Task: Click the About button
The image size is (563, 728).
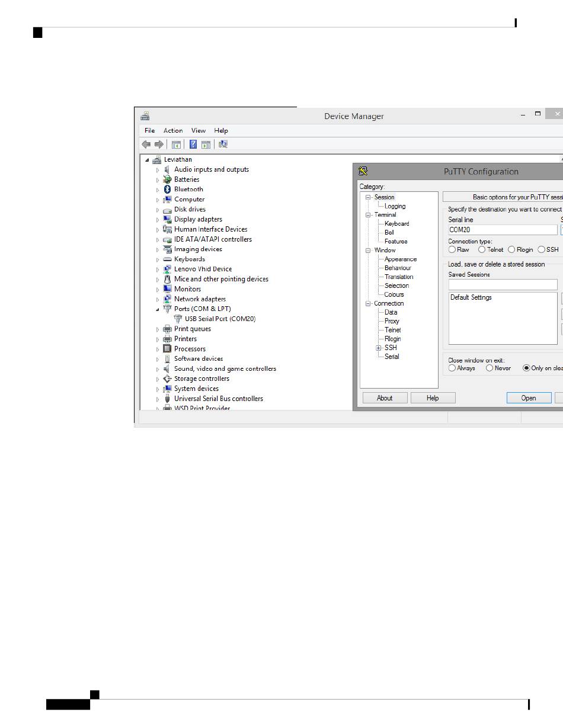Action: click(x=385, y=398)
